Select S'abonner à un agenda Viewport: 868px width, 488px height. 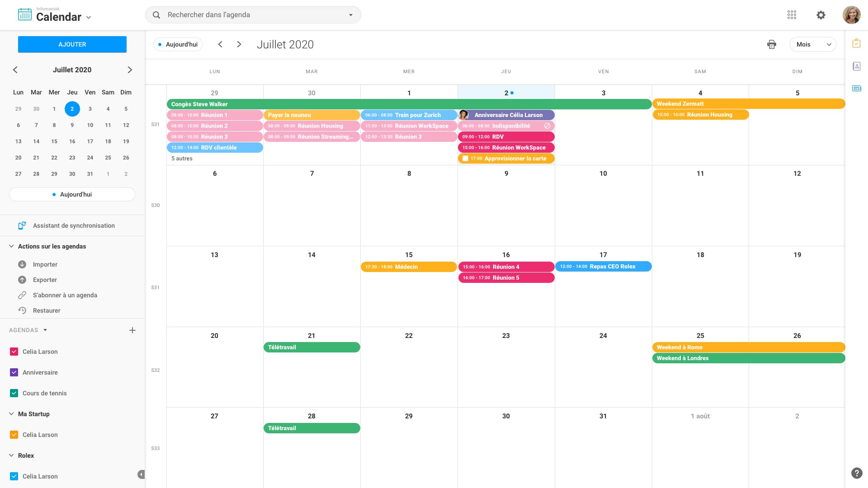point(65,295)
